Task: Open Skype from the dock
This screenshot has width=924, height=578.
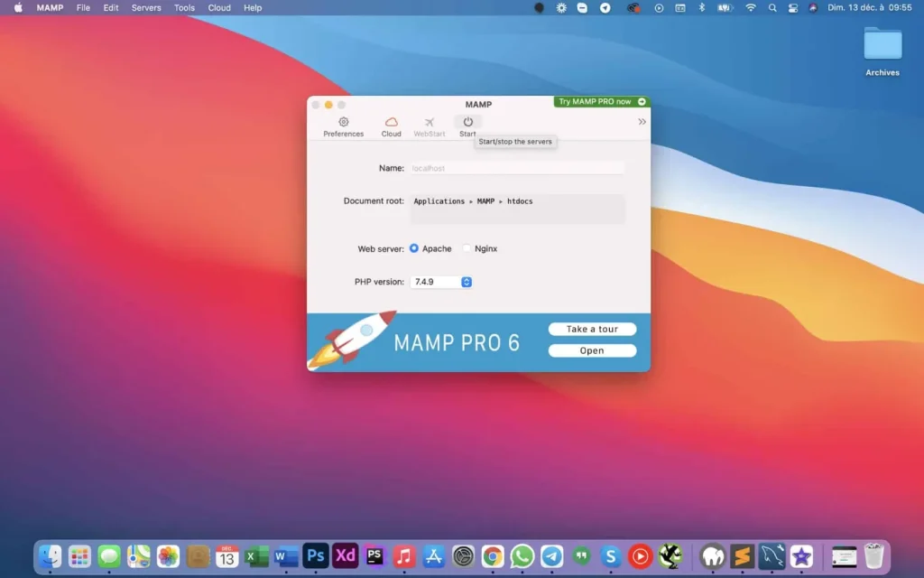Action: point(611,556)
